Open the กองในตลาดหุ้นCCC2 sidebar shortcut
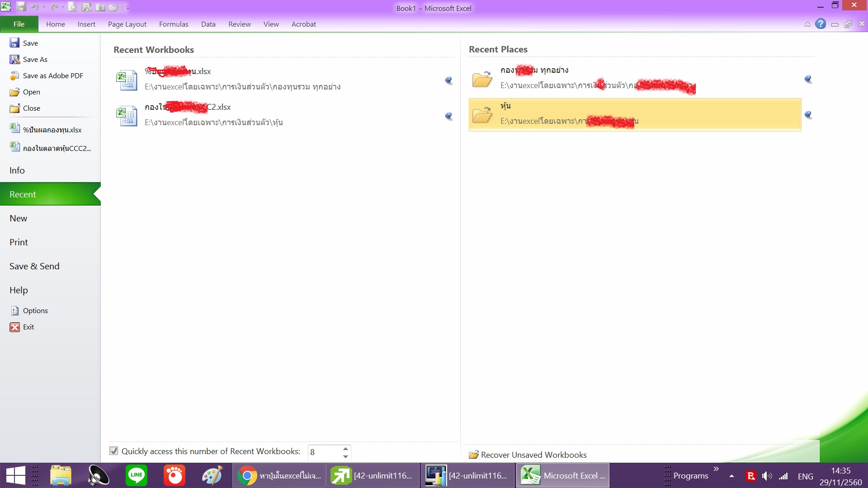Viewport: 868px width, 488px height. [x=51, y=148]
